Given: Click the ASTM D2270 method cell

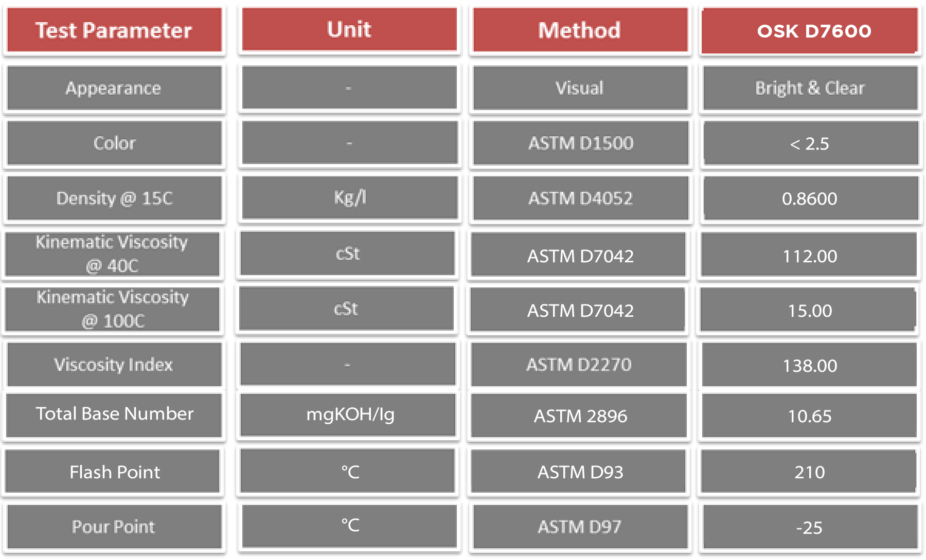Looking at the screenshot, I should (579, 365).
